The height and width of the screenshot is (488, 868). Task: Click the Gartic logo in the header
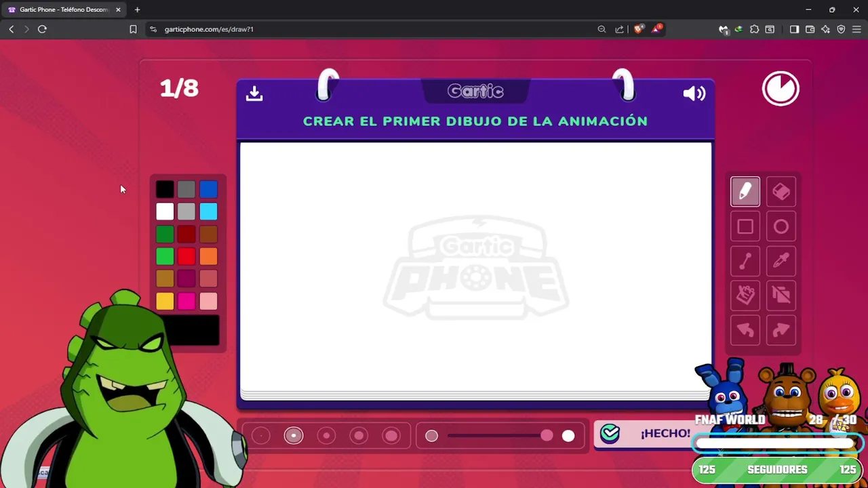[475, 91]
